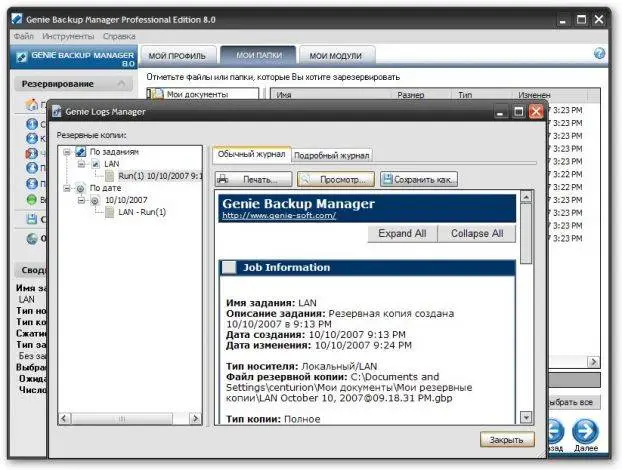Click the file list scroll right arrow

point(593,361)
